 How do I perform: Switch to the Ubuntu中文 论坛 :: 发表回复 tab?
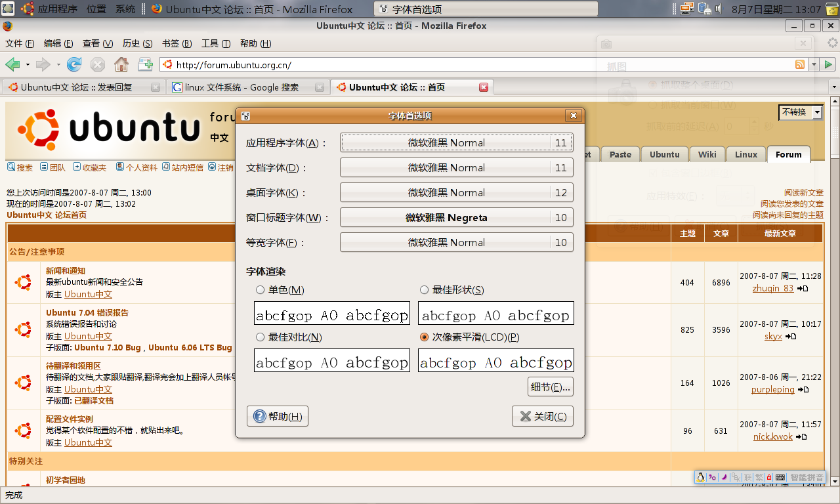[x=82, y=87]
